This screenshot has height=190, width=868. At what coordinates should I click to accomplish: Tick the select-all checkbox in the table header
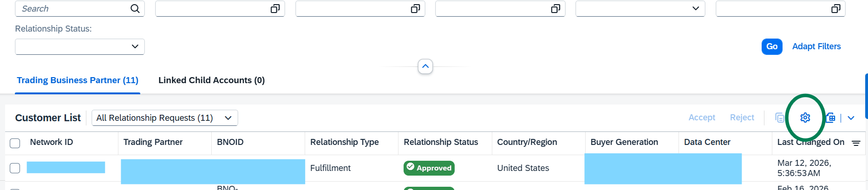[x=15, y=143]
